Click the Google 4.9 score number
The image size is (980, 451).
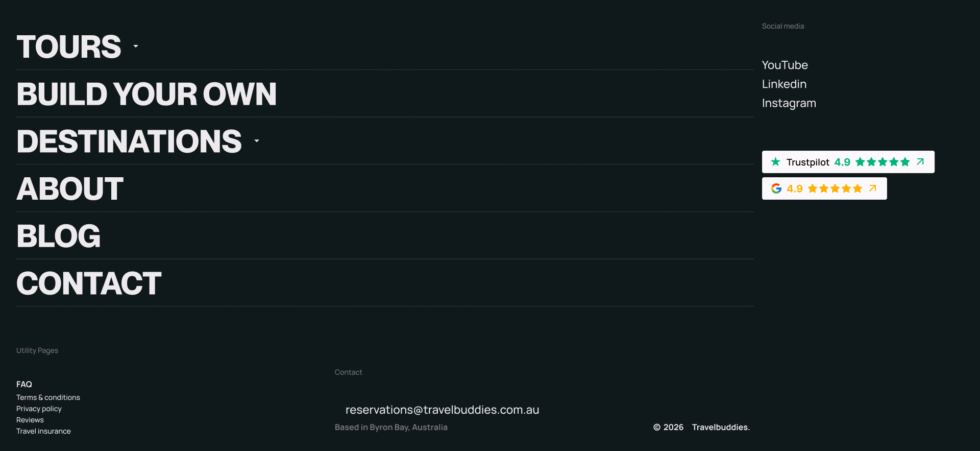pos(795,188)
